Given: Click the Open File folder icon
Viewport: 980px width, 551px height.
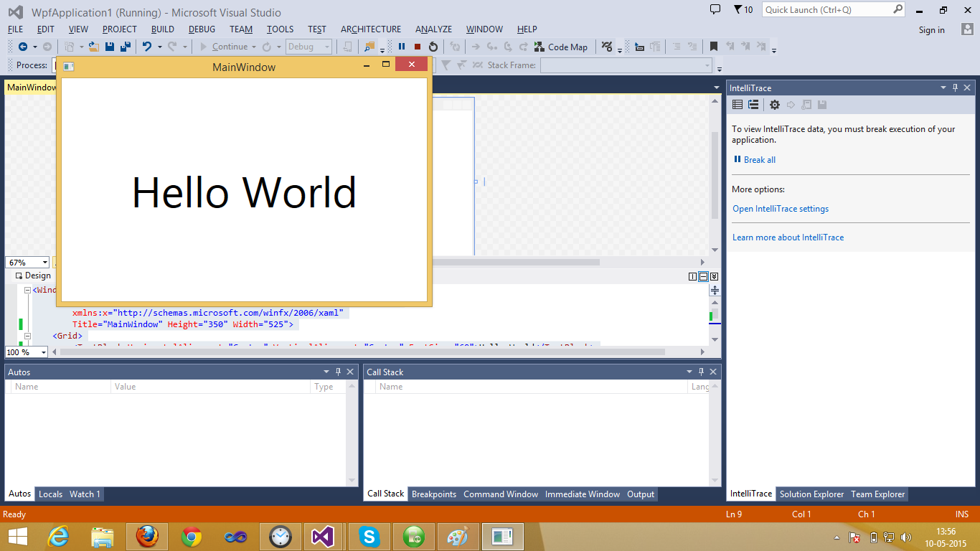Looking at the screenshot, I should coord(93,47).
